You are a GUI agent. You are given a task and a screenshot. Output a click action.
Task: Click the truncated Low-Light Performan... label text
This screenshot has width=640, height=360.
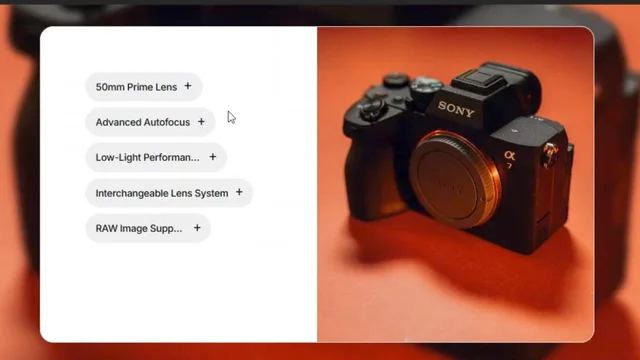(147, 158)
